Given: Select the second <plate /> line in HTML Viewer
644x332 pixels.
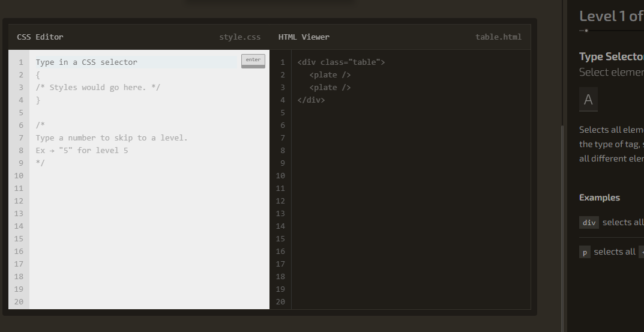Looking at the screenshot, I should 330,88.
